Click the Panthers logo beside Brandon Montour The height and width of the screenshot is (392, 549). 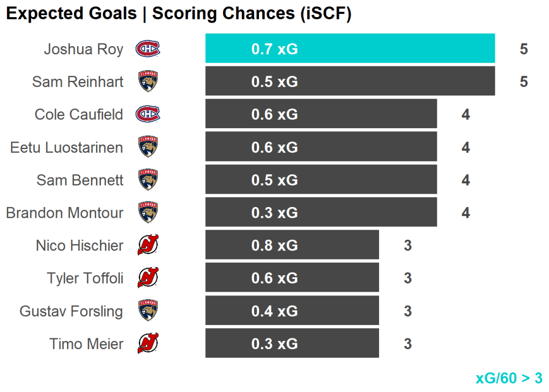pos(148,212)
